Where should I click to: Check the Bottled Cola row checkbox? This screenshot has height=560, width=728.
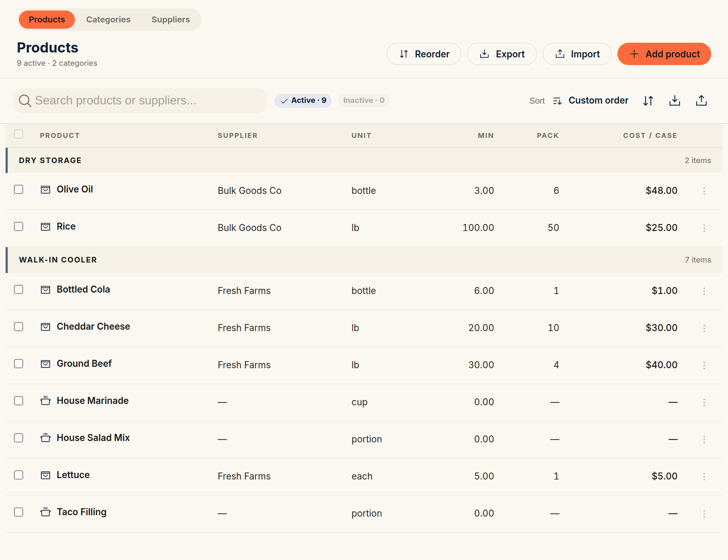[19, 289]
